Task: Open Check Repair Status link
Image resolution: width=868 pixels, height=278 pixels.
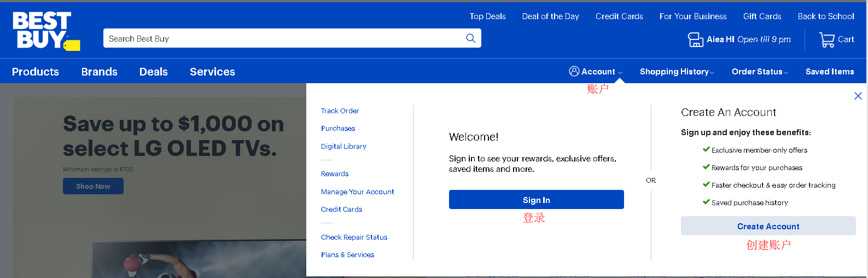Action: pos(354,238)
